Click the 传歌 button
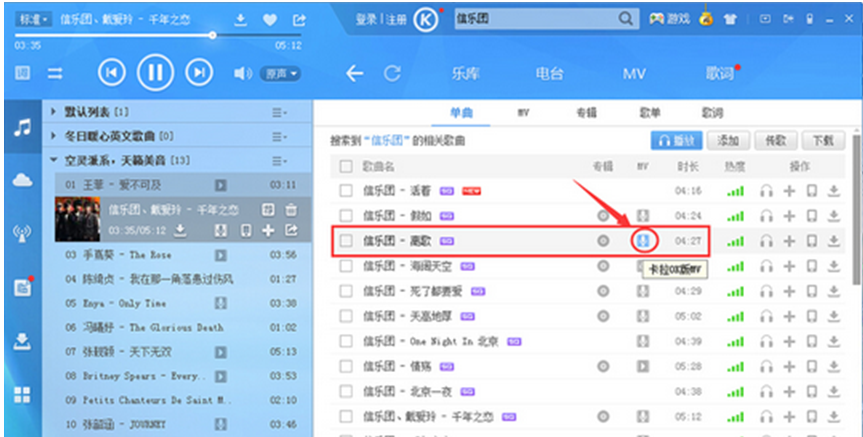The image size is (863, 437). tap(775, 140)
